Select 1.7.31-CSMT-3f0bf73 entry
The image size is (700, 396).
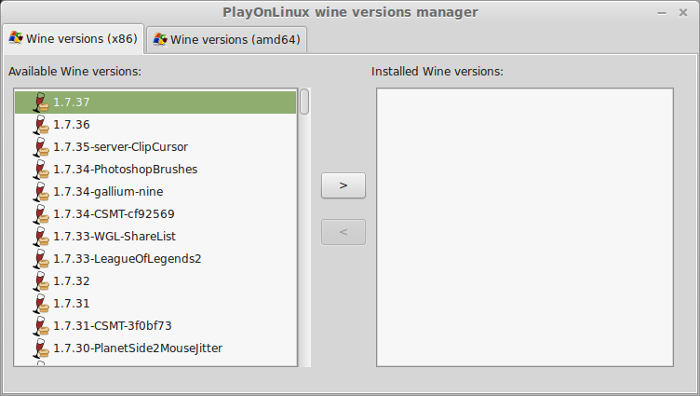(155, 325)
